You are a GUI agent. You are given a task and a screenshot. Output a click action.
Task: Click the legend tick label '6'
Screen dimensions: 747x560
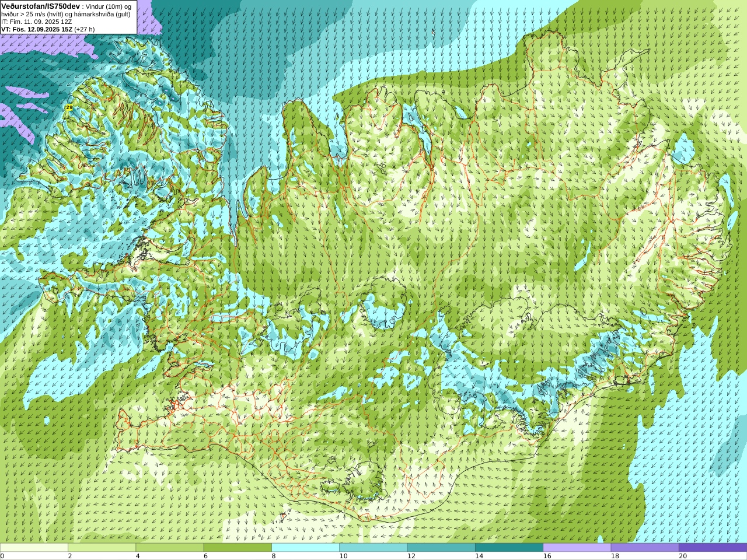pos(205,556)
